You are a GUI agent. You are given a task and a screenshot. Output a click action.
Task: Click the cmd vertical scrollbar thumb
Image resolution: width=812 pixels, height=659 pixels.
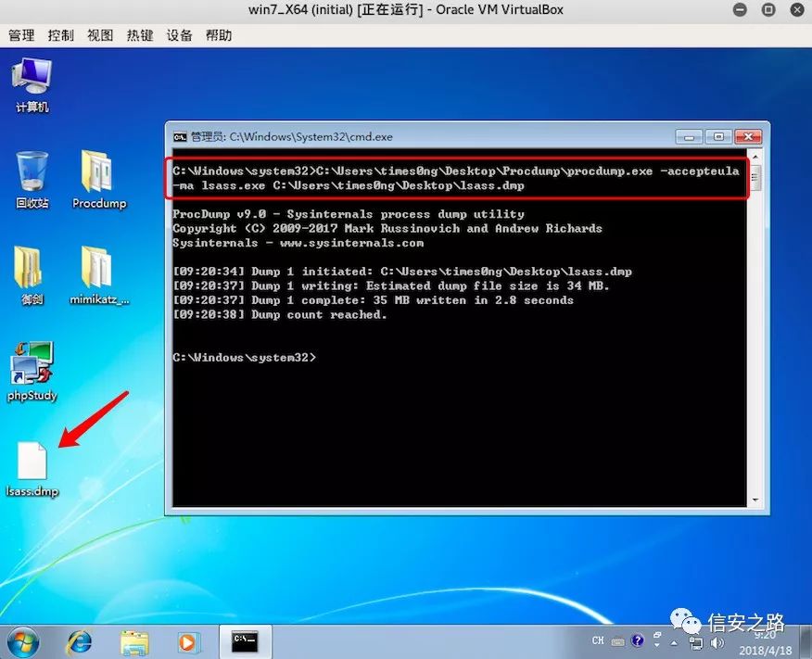pyautogui.click(x=755, y=178)
